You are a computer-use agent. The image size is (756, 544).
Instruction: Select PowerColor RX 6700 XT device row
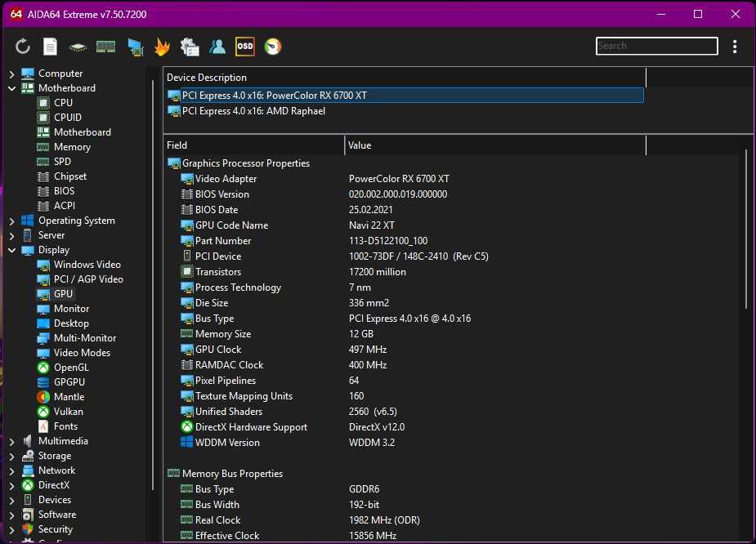pyautogui.click(x=405, y=96)
